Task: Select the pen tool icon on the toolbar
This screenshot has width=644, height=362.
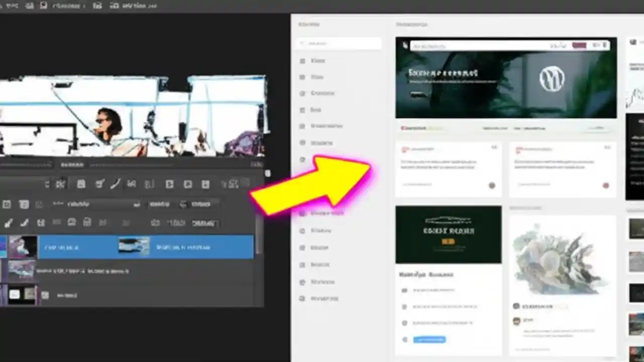Action: click(115, 184)
